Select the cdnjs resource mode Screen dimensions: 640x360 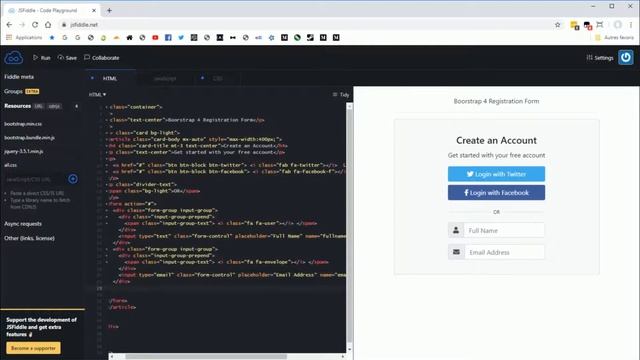click(54, 106)
